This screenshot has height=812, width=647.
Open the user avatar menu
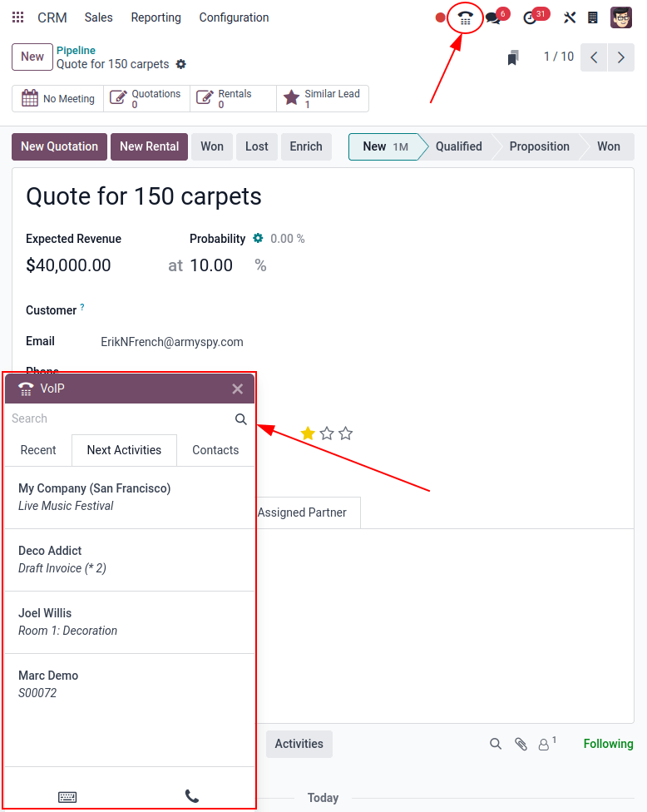tap(620, 17)
